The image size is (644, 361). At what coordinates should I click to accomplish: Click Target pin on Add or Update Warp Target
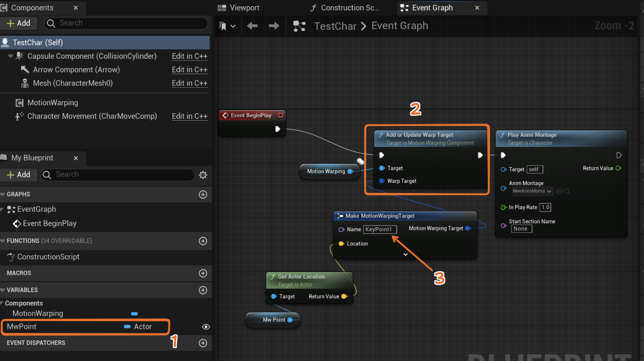click(x=382, y=168)
